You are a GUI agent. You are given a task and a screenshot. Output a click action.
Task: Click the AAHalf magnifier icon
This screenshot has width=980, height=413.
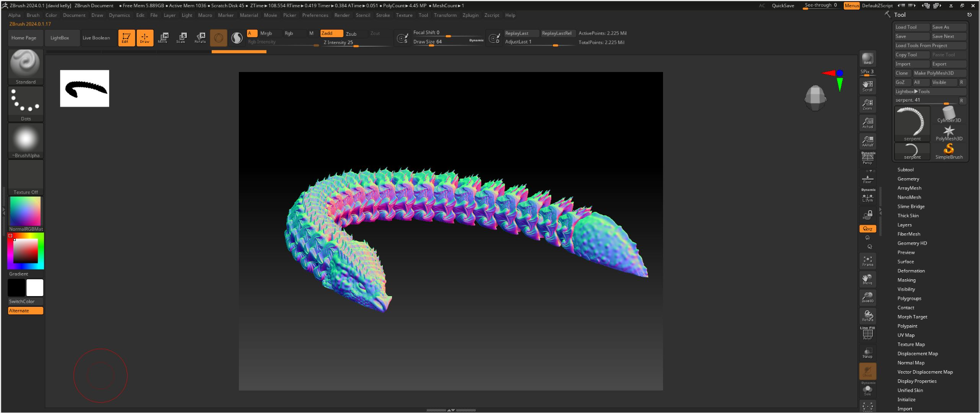[x=868, y=141]
